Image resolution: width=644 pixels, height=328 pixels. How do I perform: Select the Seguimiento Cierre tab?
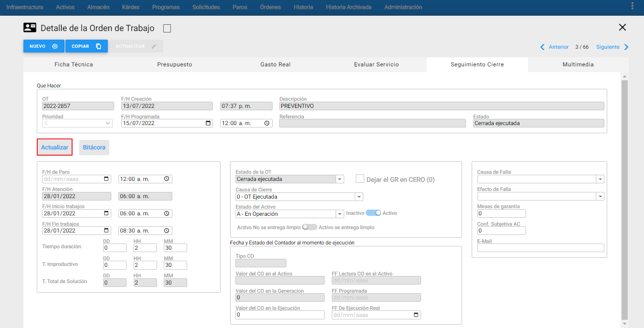pos(477,64)
